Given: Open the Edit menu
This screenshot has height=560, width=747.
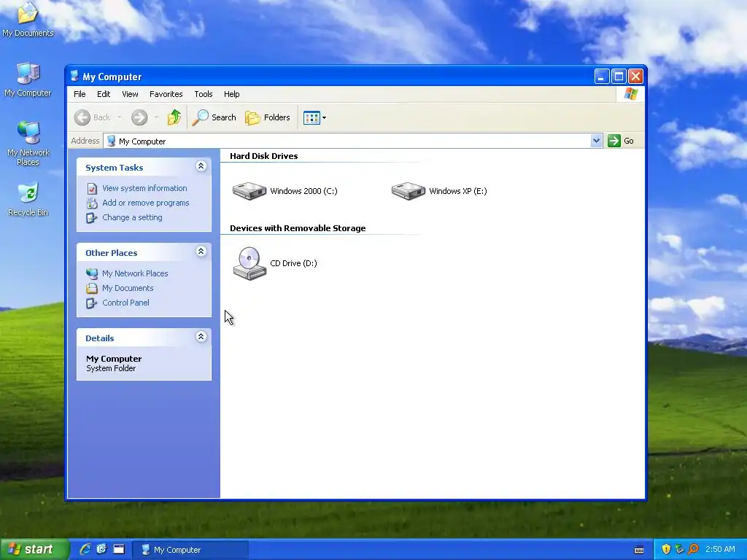Looking at the screenshot, I should pyautogui.click(x=104, y=94).
